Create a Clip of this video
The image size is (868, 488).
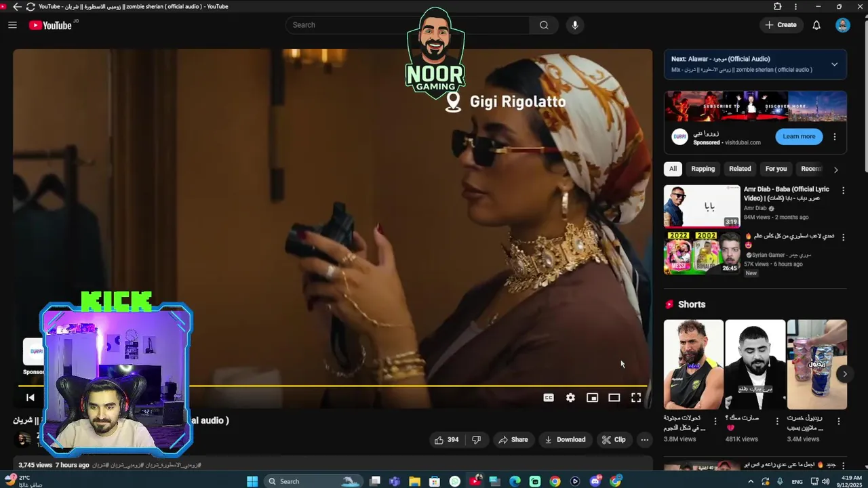click(x=614, y=440)
